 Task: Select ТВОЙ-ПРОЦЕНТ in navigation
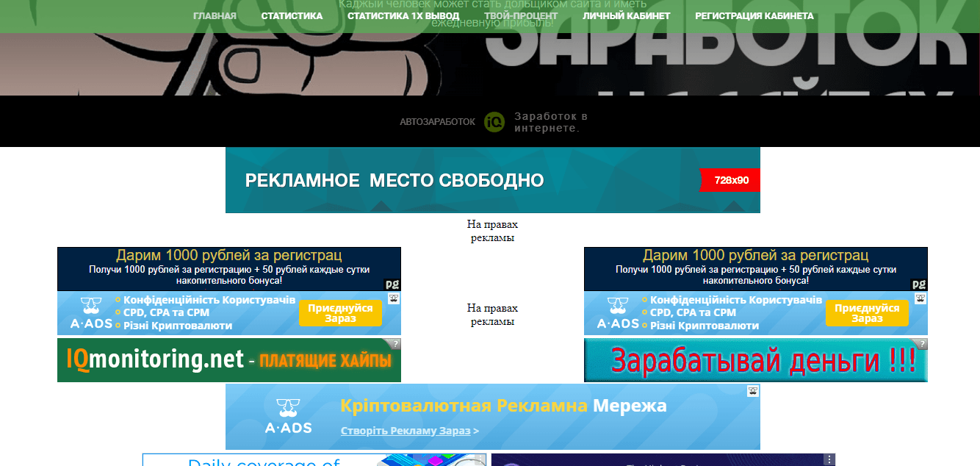[x=521, y=16]
